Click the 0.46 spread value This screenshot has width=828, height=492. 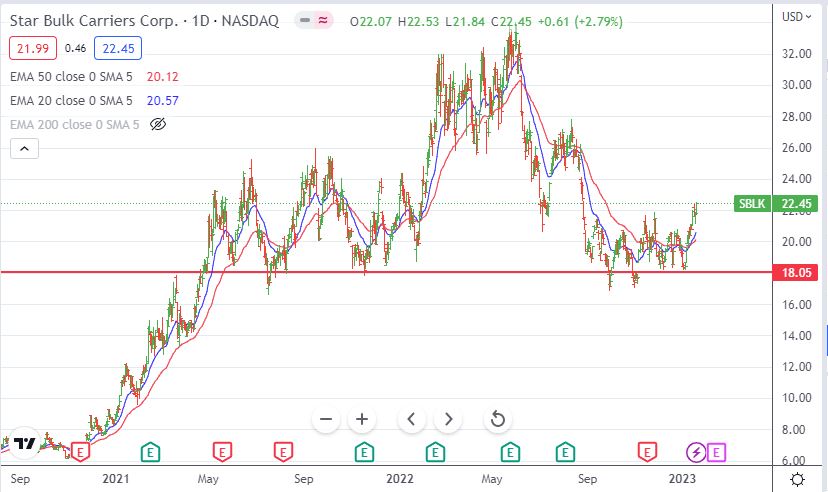coord(76,49)
